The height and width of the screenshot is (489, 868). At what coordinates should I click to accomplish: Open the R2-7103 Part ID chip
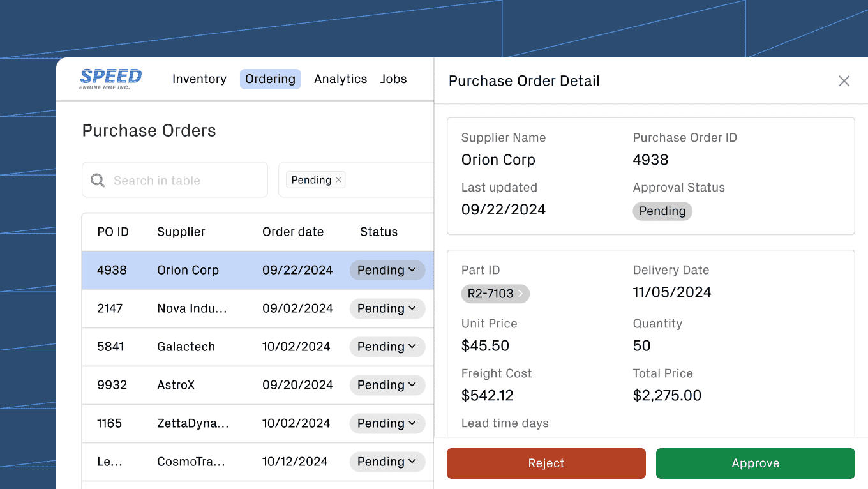(490, 294)
